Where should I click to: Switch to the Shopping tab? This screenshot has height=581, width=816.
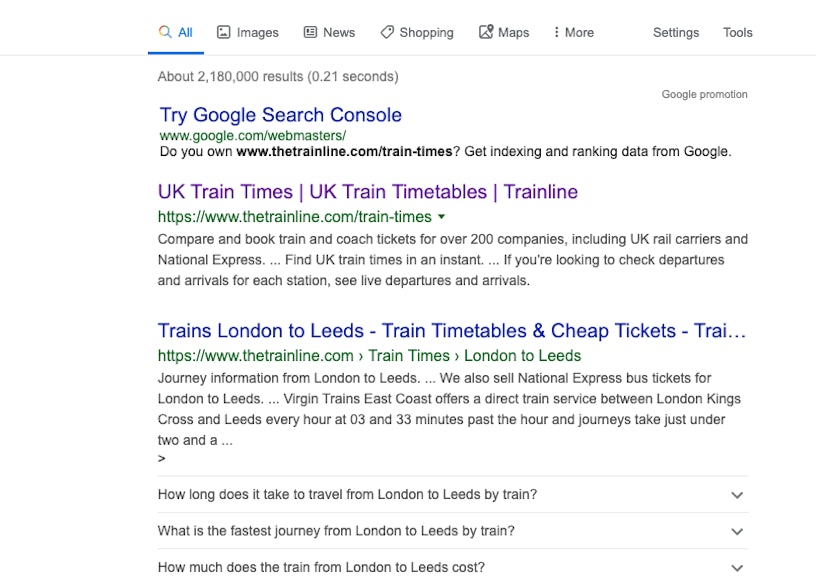coord(426,32)
